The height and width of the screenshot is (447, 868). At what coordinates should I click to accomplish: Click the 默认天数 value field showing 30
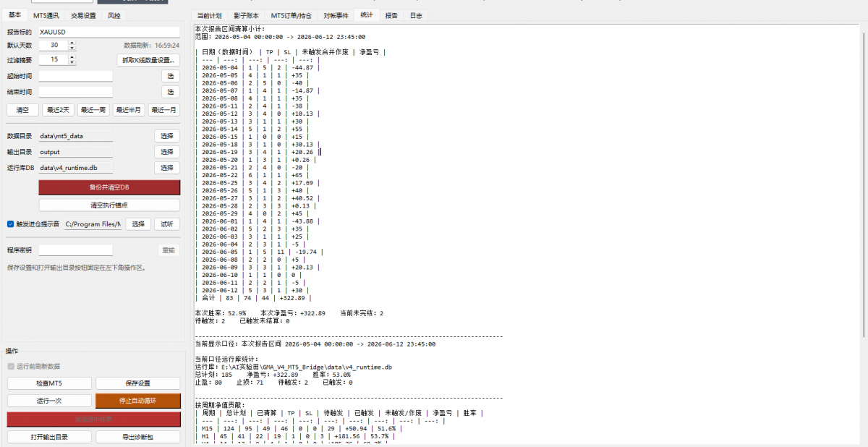(x=54, y=45)
